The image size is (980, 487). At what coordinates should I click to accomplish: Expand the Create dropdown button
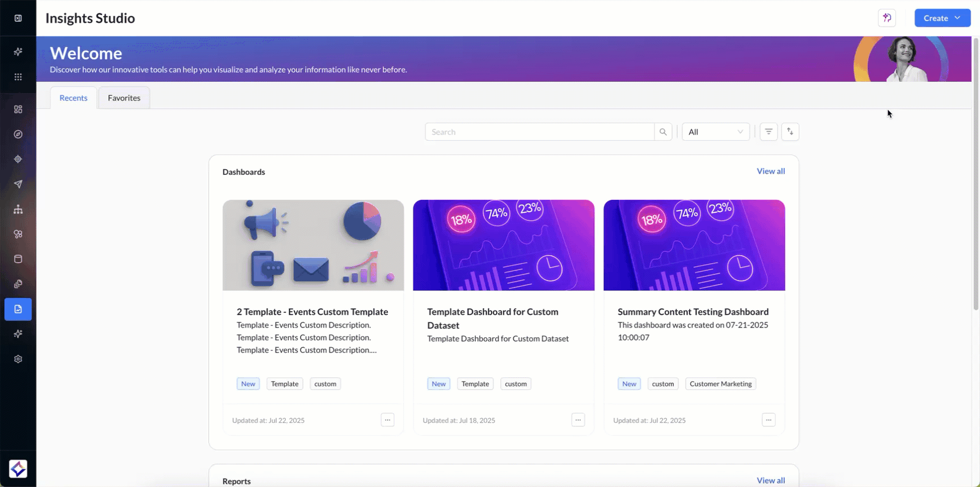pos(942,18)
